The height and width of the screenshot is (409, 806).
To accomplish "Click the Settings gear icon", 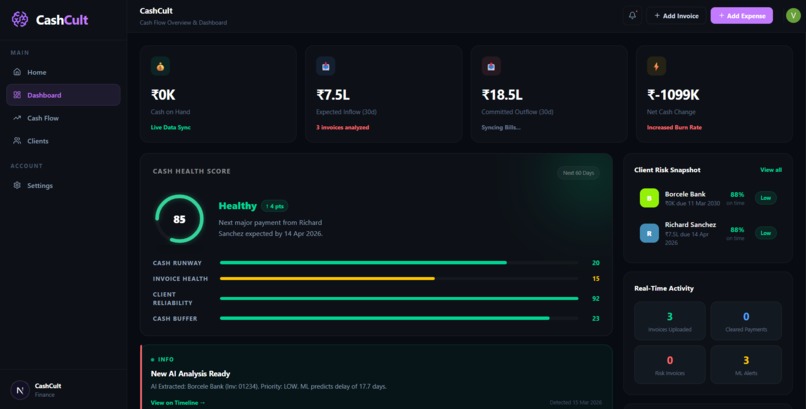I will [17, 185].
